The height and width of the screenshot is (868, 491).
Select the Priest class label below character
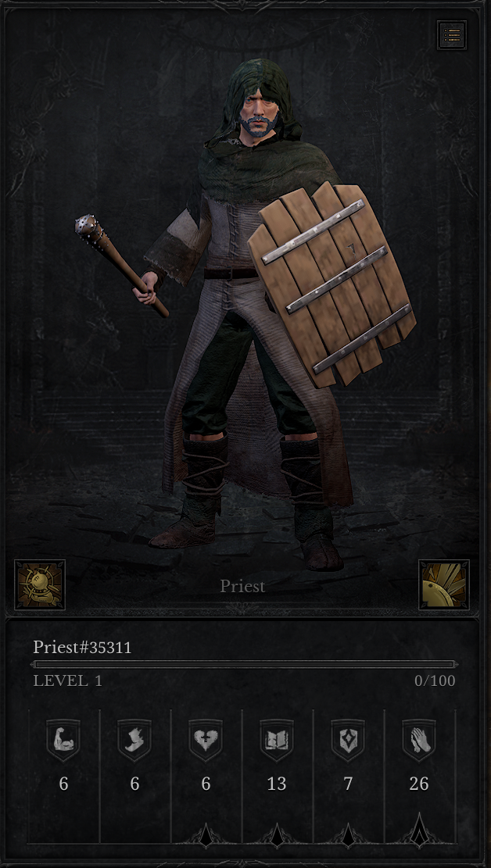pos(242,586)
